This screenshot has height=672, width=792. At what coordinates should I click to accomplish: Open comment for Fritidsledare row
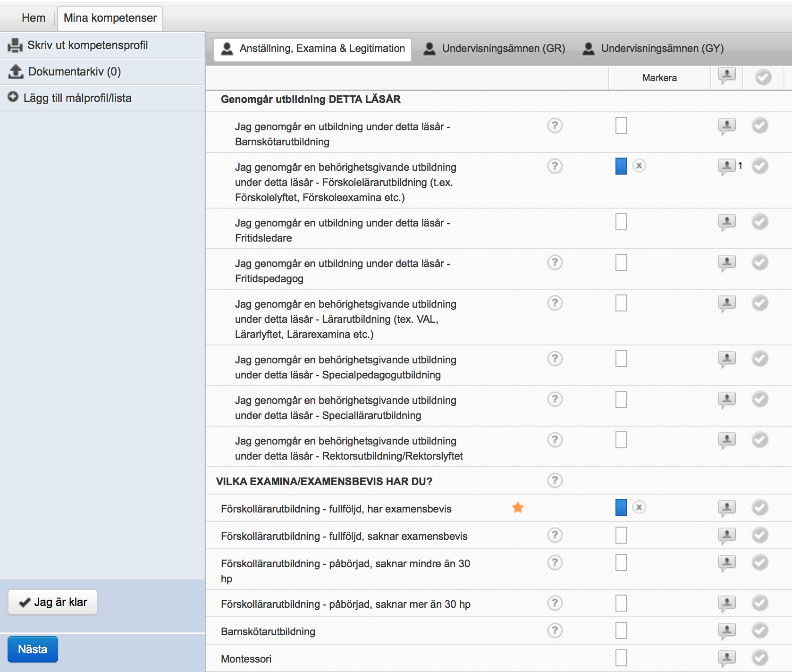pyautogui.click(x=727, y=222)
